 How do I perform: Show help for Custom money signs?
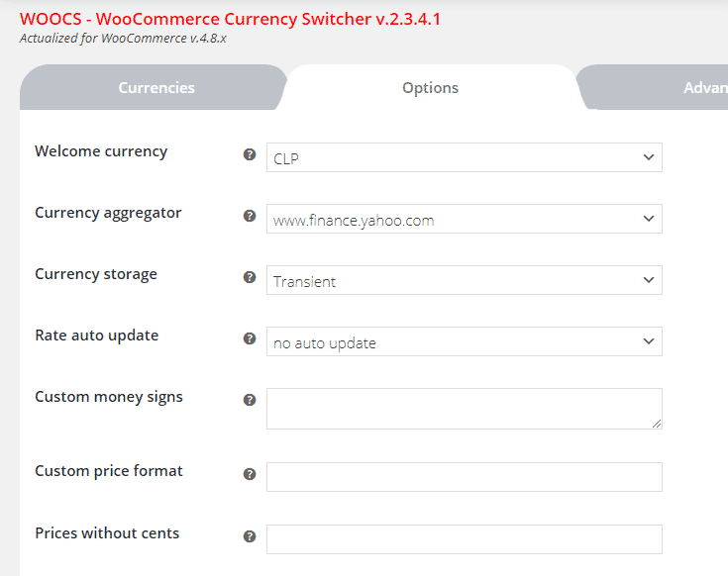(x=250, y=400)
